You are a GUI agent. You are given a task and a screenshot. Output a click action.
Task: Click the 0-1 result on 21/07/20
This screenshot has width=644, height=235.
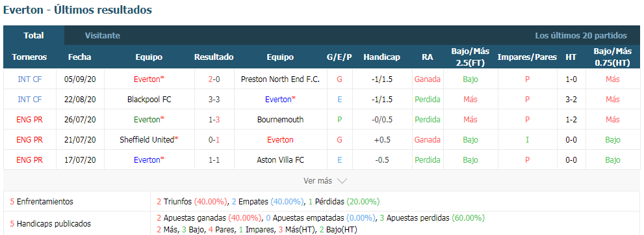(x=214, y=139)
